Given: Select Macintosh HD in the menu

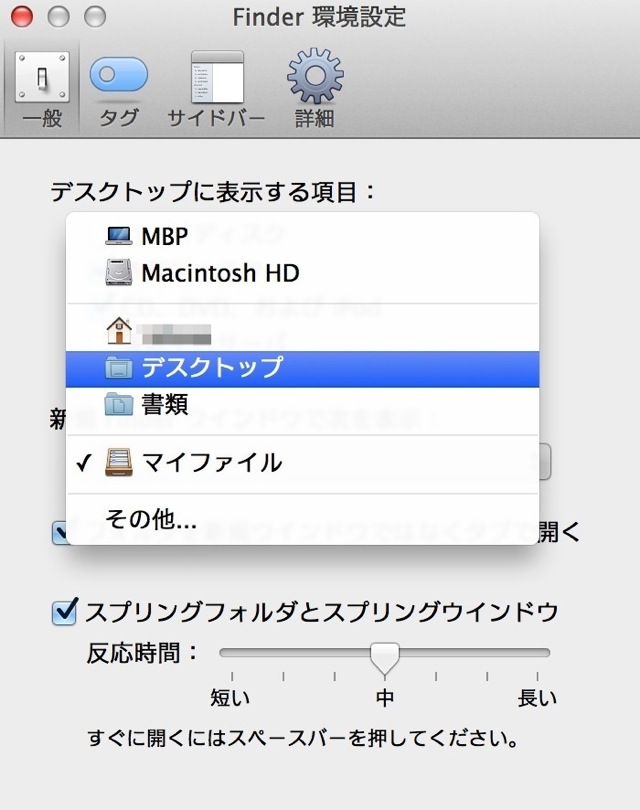Looking at the screenshot, I should tap(302, 273).
